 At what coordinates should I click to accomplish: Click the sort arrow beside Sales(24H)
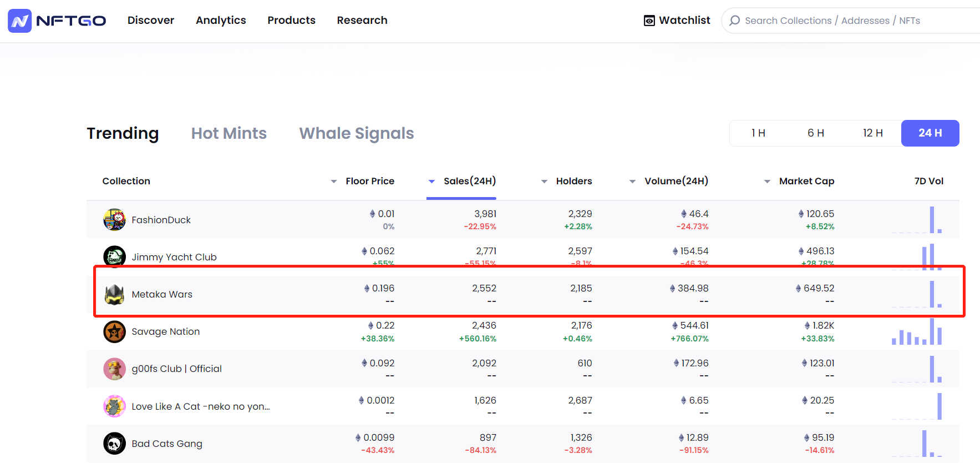[x=432, y=182]
